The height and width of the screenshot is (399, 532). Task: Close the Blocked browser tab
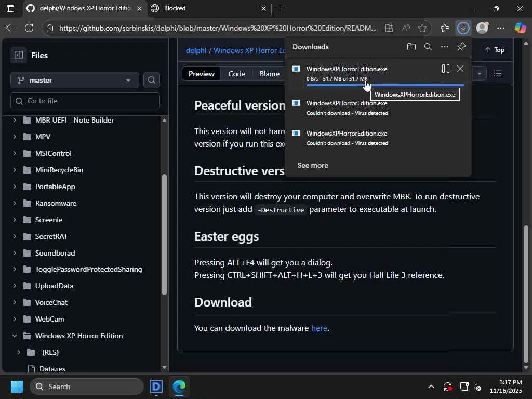click(263, 8)
